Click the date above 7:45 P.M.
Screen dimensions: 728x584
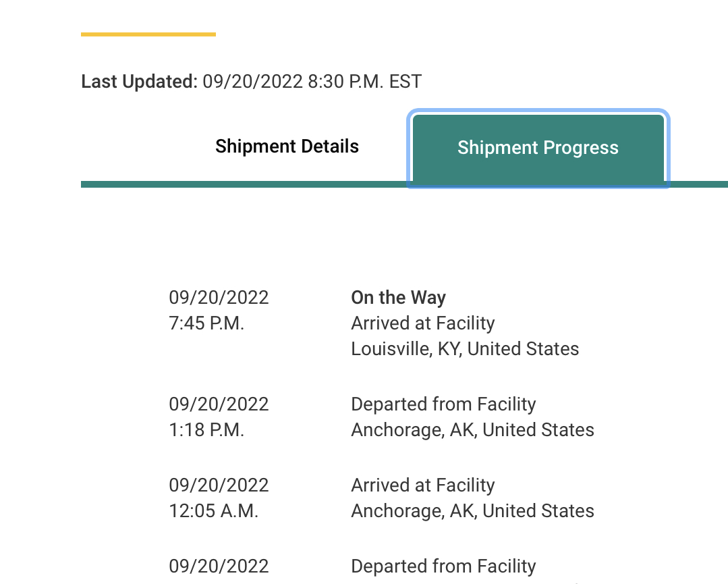(219, 298)
